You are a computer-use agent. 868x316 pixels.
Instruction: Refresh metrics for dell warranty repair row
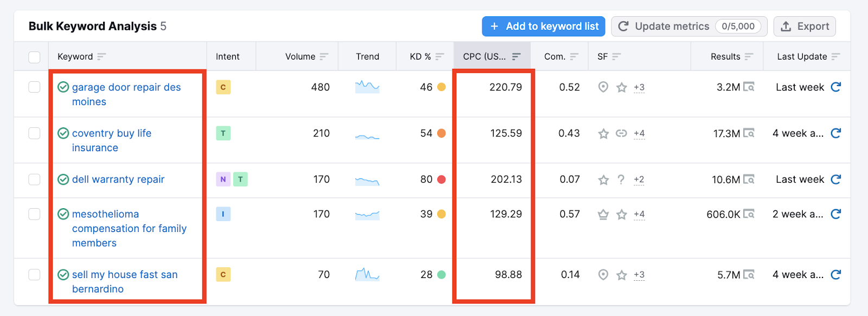click(x=835, y=179)
